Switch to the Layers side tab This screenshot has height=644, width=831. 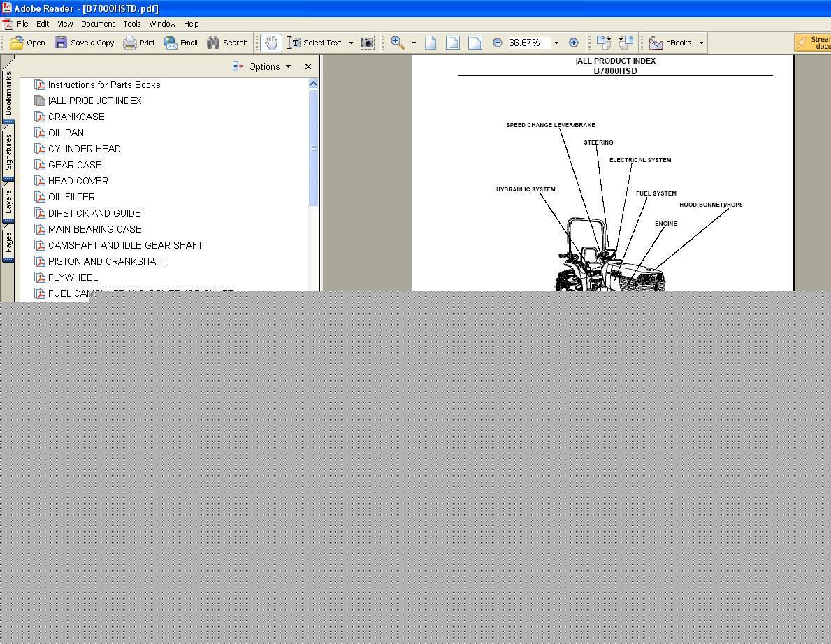pos(8,202)
